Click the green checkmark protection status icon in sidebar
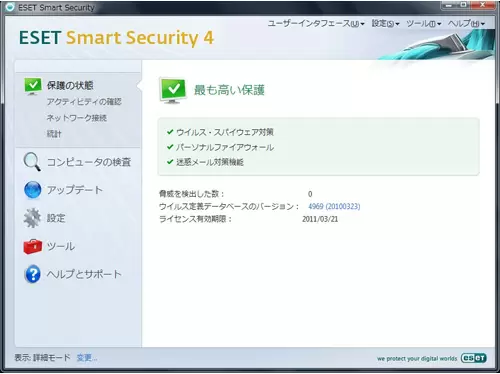Screen dimensions: 500x374 point(33,86)
